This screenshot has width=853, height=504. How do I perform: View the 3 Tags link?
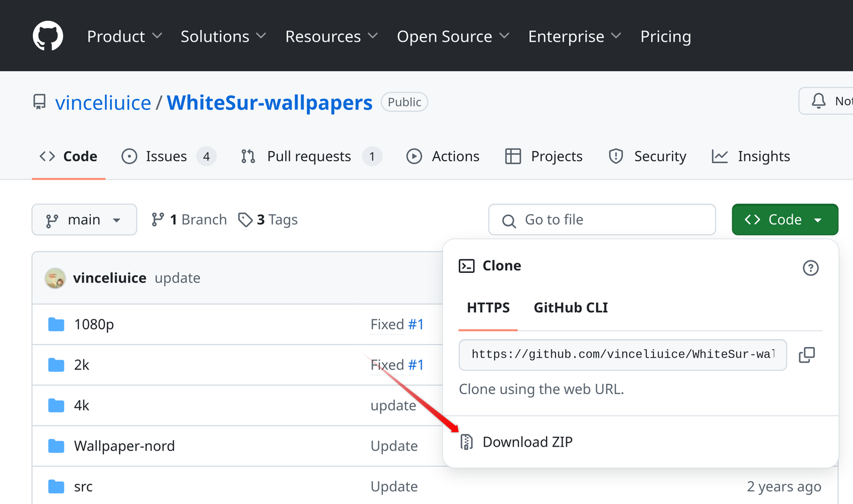[268, 220]
